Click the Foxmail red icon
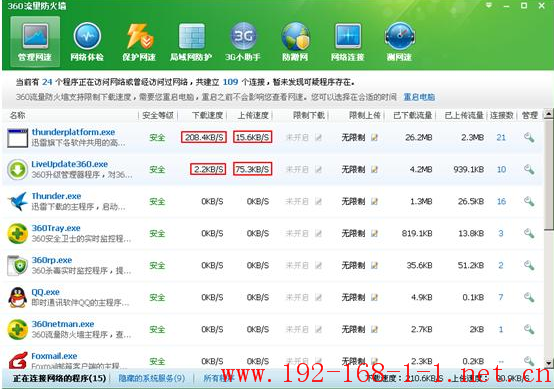 (x=18, y=360)
